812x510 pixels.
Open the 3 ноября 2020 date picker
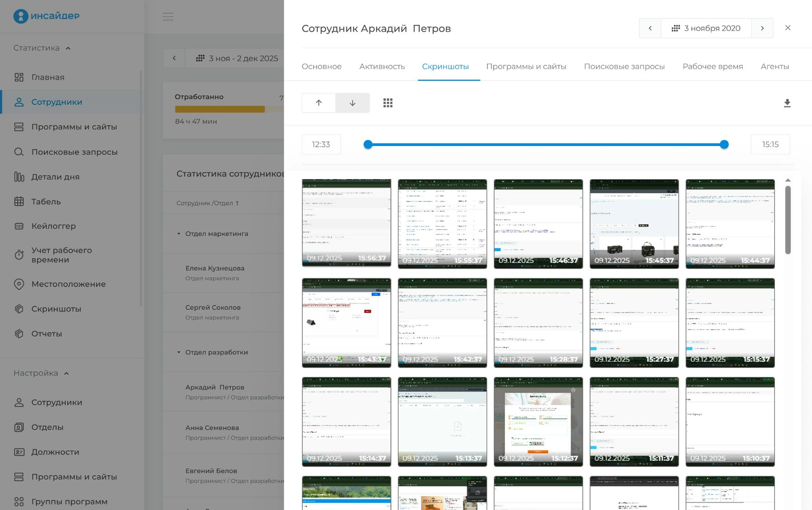pos(706,28)
